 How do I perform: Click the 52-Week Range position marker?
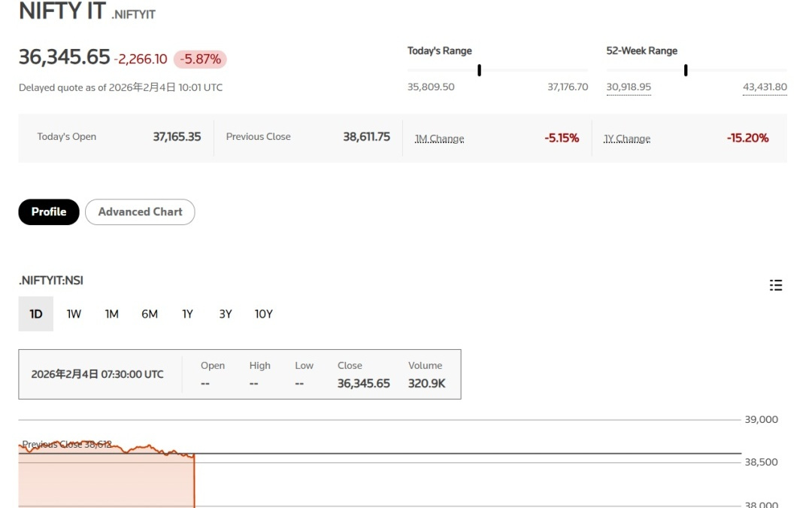pyautogui.click(x=686, y=71)
